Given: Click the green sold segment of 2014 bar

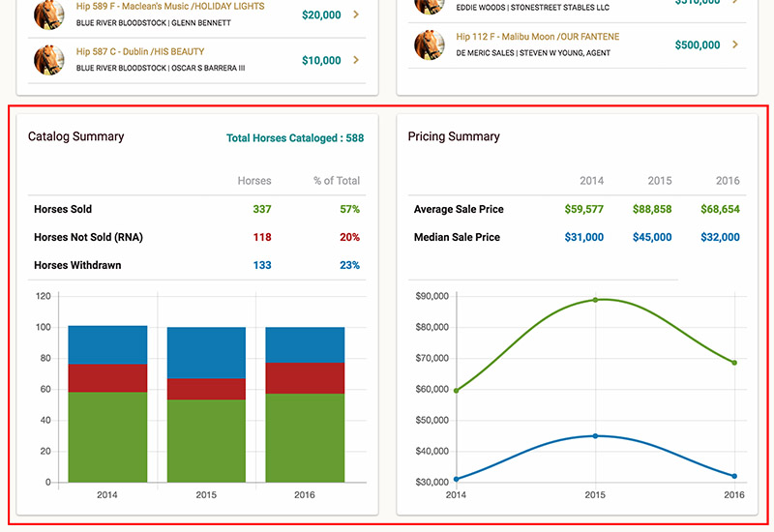Looking at the screenshot, I should tap(107, 437).
